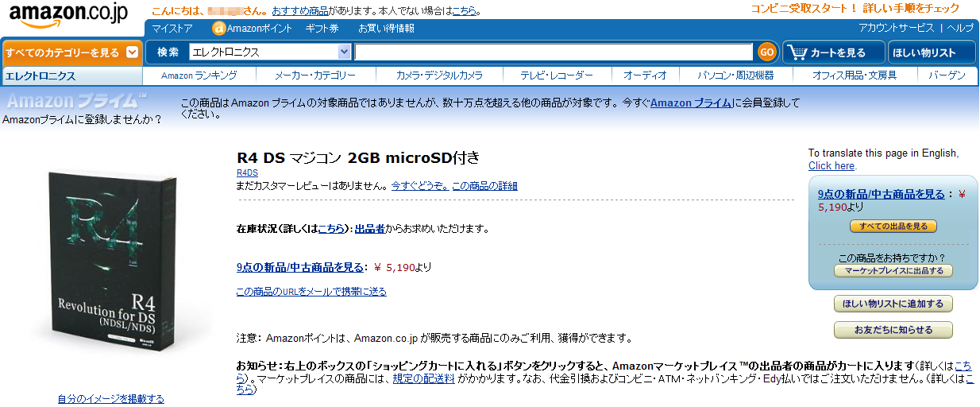Select the オフィス用品・文房具 tab
The width and height of the screenshot is (980, 407).
855,76
